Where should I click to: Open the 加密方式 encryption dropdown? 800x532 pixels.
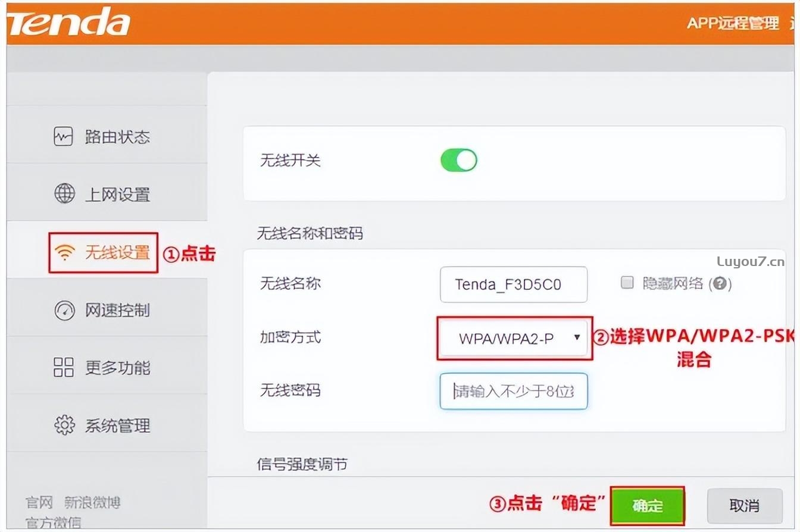pos(514,338)
